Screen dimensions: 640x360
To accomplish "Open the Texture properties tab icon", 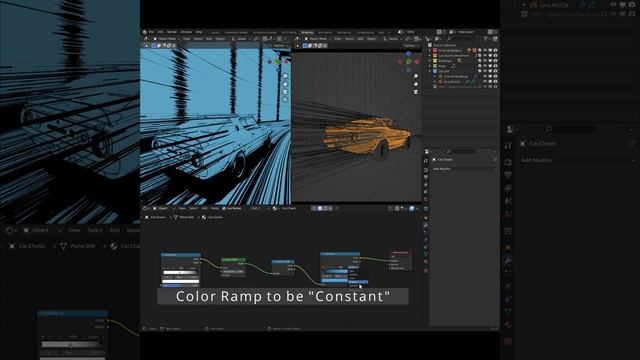I will click(426, 270).
